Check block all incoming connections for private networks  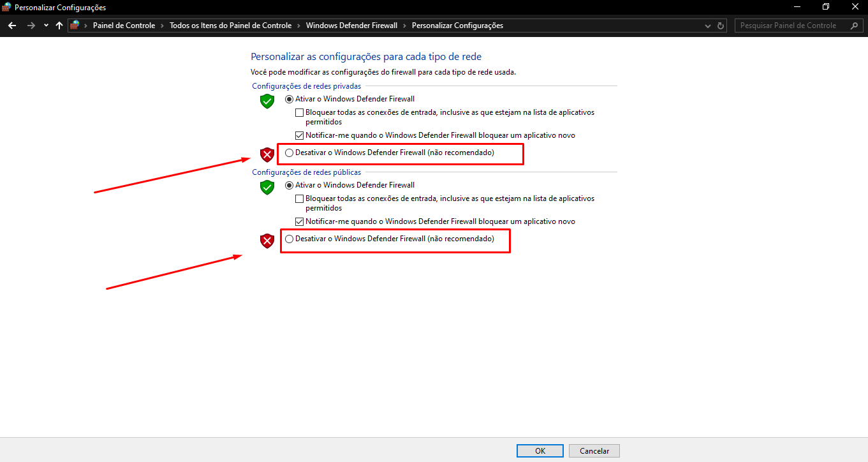(x=300, y=112)
